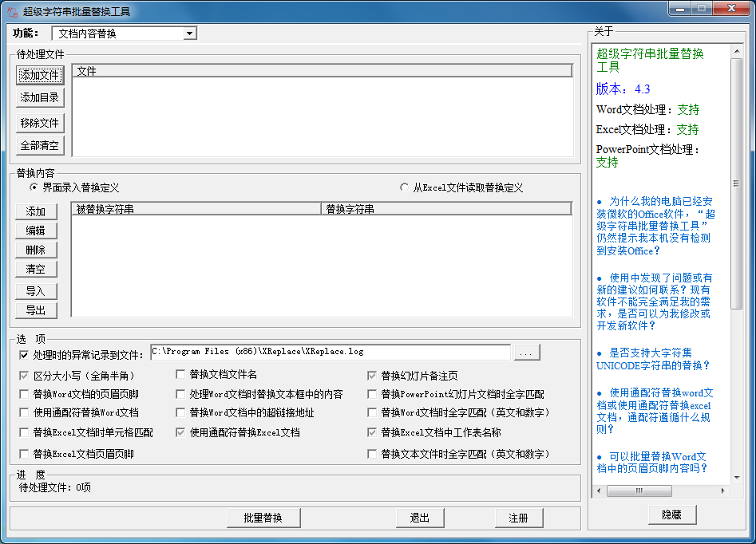Click the 全部清空 button

click(x=40, y=145)
